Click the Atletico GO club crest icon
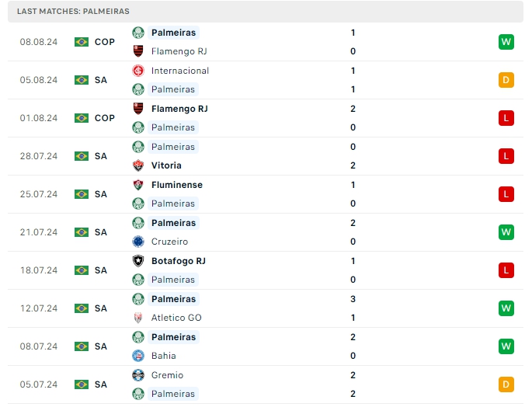This screenshot has width=532, height=407. pyautogui.click(x=138, y=318)
